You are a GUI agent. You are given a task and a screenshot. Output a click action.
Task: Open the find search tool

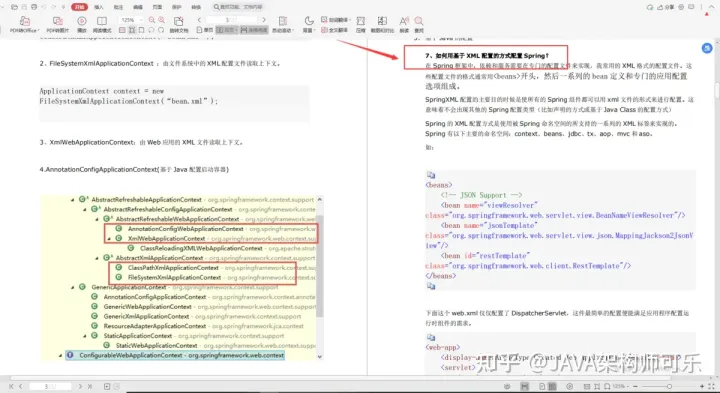pos(419,24)
